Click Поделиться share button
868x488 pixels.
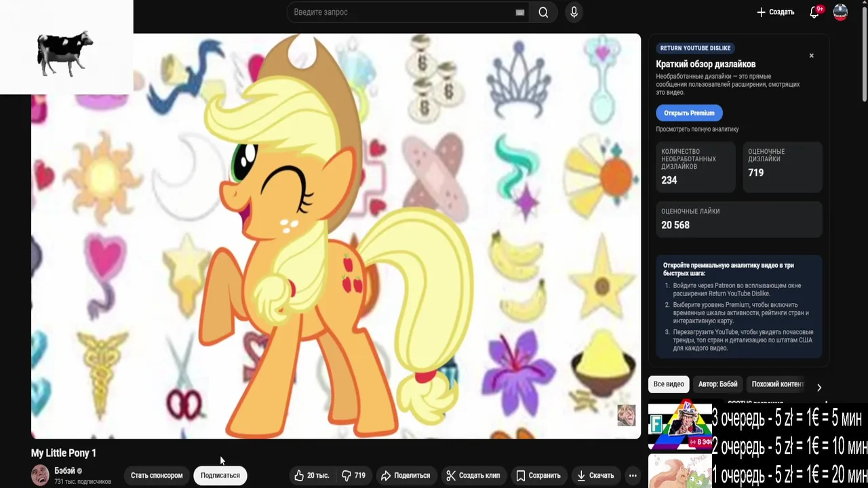(406, 475)
